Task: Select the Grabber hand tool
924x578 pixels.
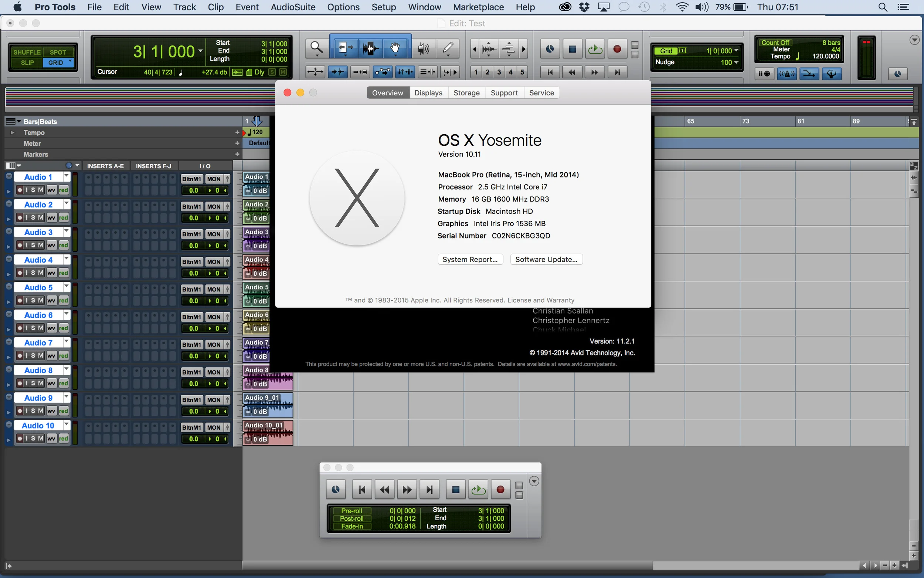Action: click(x=395, y=48)
